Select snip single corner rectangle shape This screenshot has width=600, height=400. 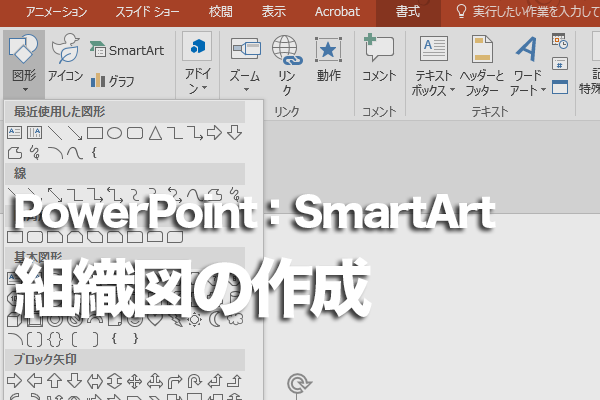click(x=55, y=237)
